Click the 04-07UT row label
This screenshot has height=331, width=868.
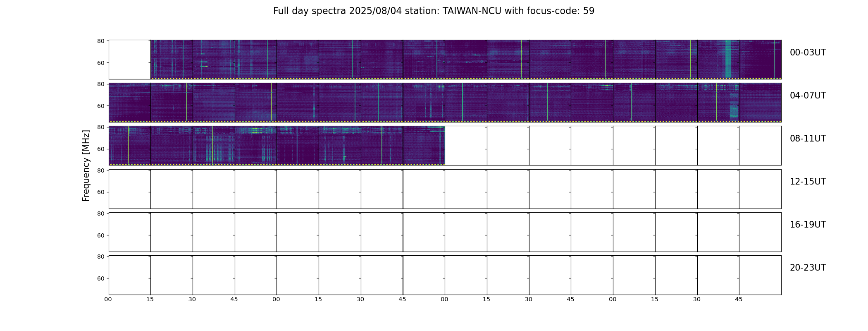pos(808,96)
